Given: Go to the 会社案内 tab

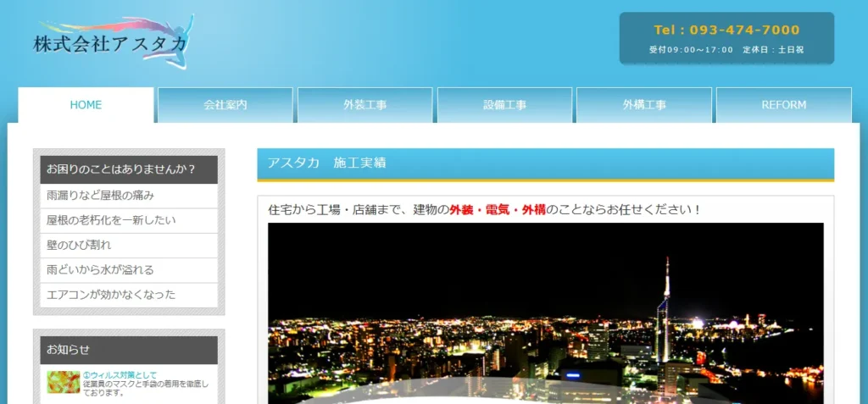Looking at the screenshot, I should [x=225, y=105].
